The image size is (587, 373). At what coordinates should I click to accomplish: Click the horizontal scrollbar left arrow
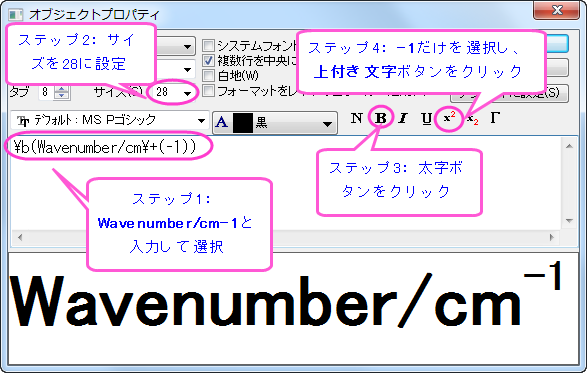pyautogui.click(x=20, y=237)
